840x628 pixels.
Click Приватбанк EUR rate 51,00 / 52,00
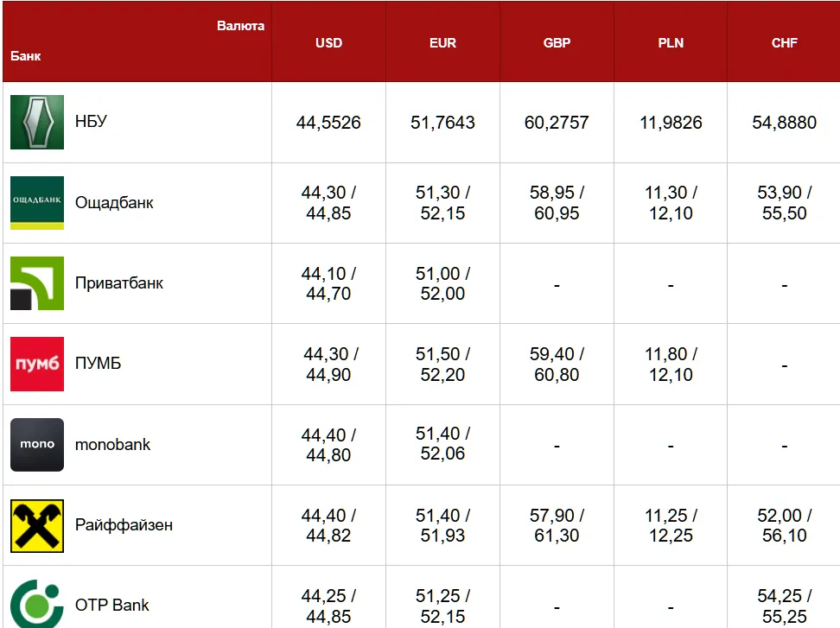click(x=442, y=283)
